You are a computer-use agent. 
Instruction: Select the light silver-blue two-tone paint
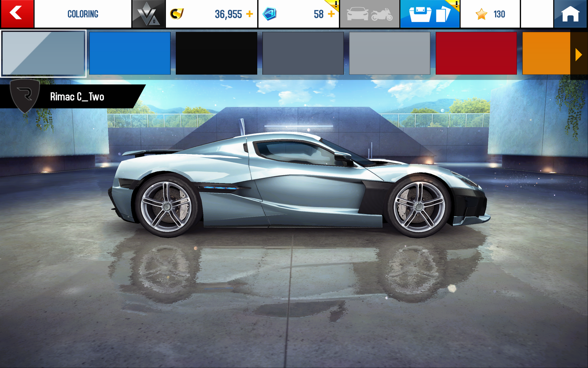point(44,53)
